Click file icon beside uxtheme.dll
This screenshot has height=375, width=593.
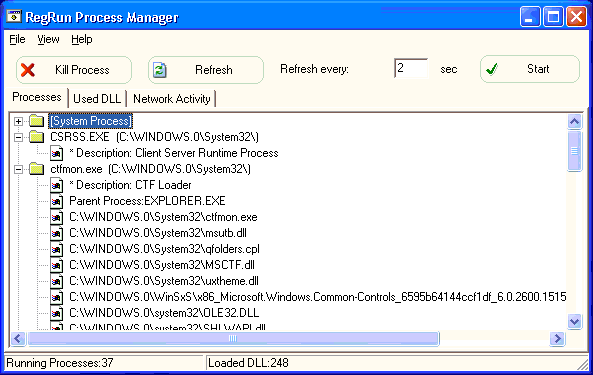pos(57,281)
